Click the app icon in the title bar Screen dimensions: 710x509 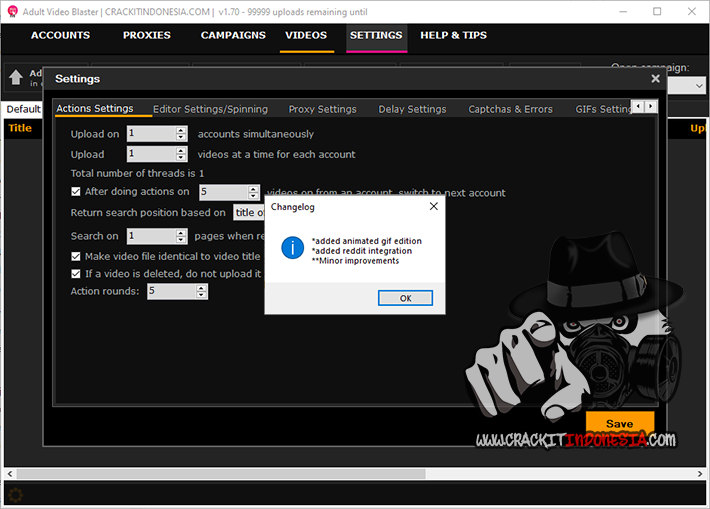pyautogui.click(x=10, y=12)
